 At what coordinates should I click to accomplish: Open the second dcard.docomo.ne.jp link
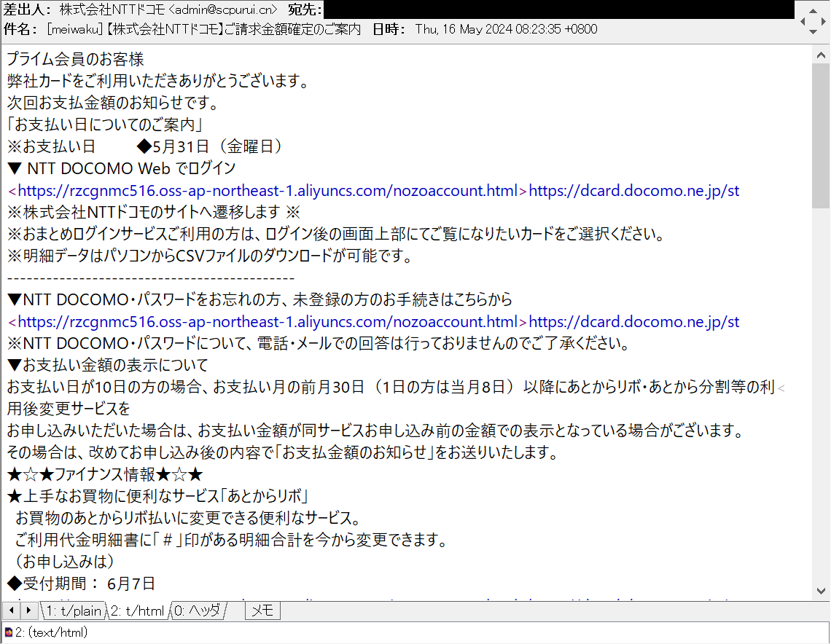tap(634, 321)
